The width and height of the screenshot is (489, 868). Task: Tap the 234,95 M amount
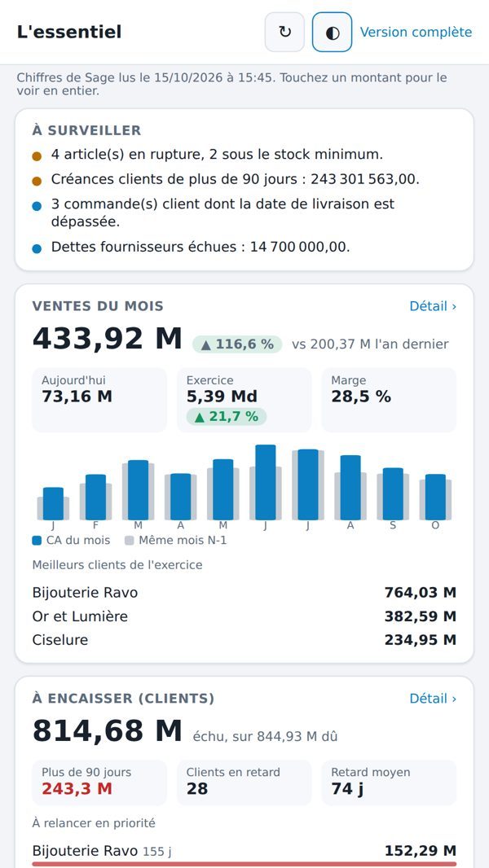(421, 641)
